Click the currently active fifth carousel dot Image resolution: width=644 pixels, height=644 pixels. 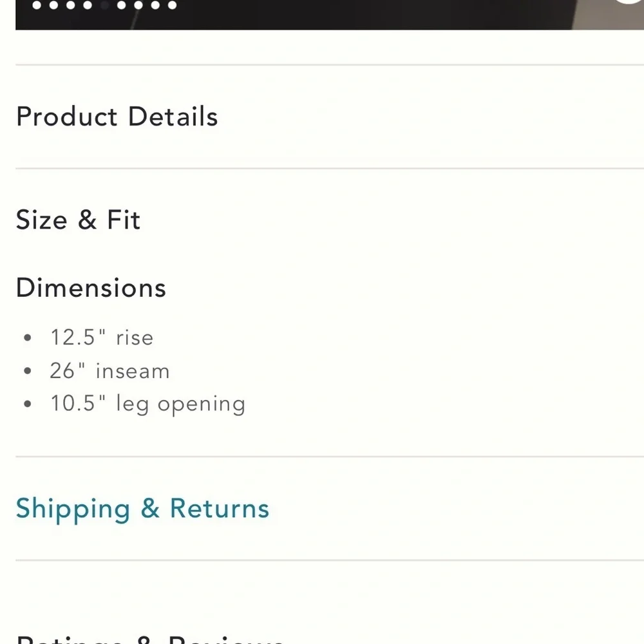coord(104,5)
